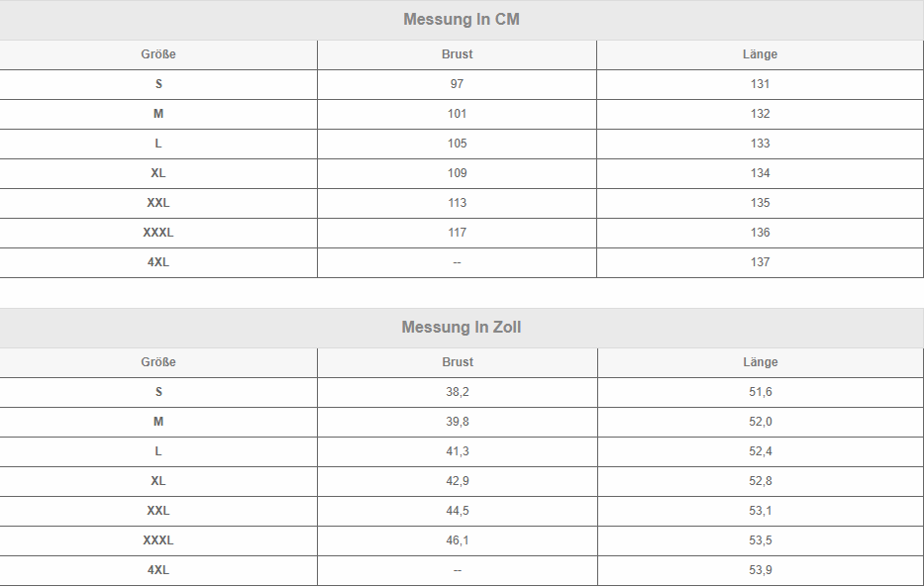Click the Länge value 52,0 for size M
924x587 pixels.
point(761,422)
